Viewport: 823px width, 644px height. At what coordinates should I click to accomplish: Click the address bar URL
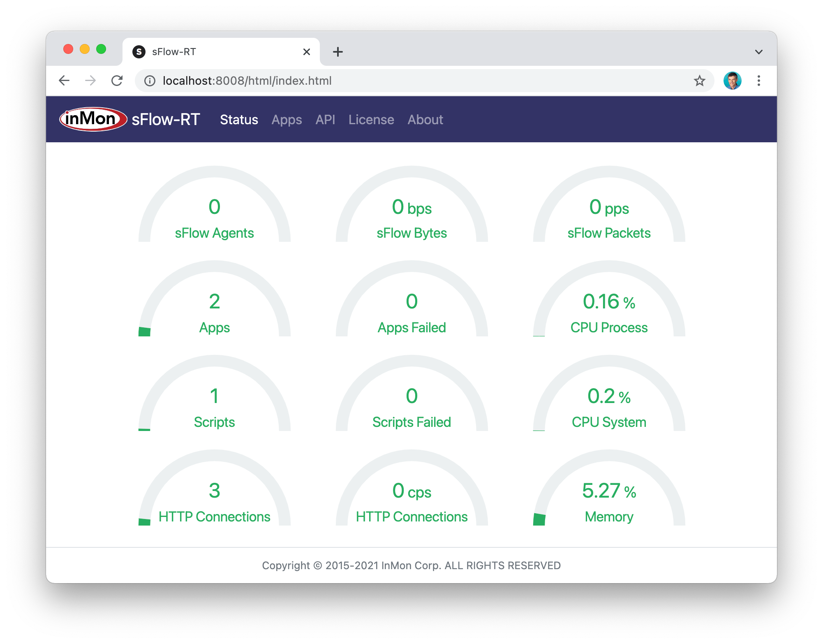coord(247,81)
